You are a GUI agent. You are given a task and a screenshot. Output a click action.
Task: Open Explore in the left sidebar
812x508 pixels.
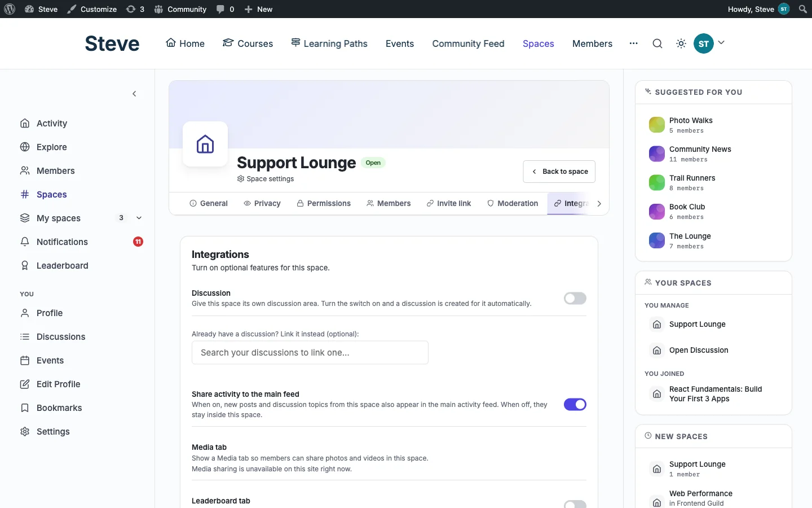pos(52,147)
